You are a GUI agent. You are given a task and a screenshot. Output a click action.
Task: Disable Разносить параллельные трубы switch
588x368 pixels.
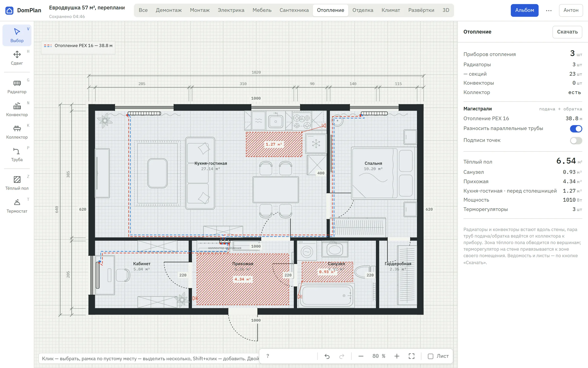point(576,129)
